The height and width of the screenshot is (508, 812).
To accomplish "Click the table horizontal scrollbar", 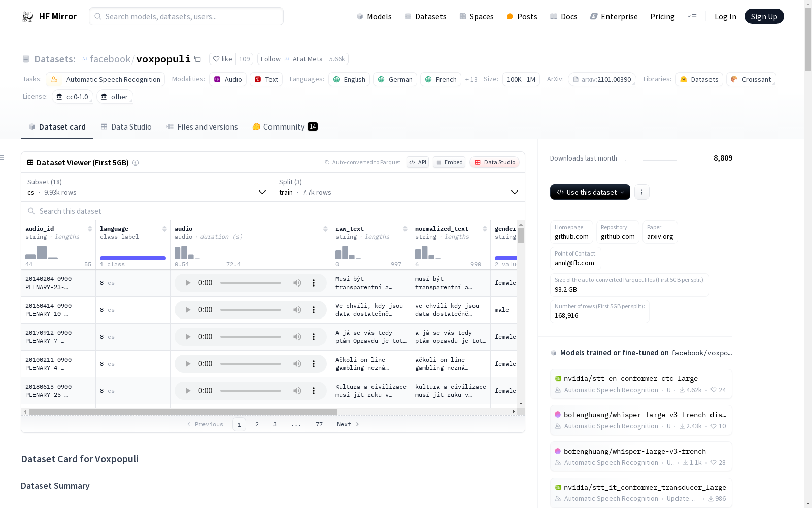I will [x=183, y=411].
